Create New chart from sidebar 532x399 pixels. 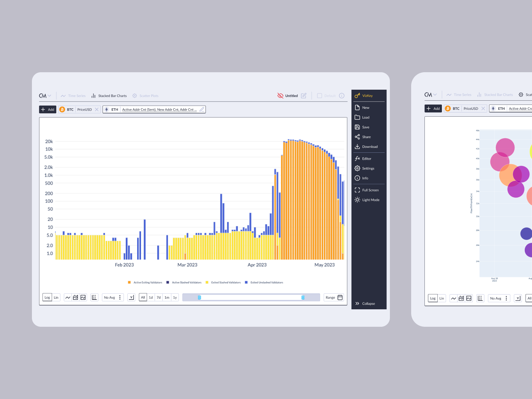(362, 108)
